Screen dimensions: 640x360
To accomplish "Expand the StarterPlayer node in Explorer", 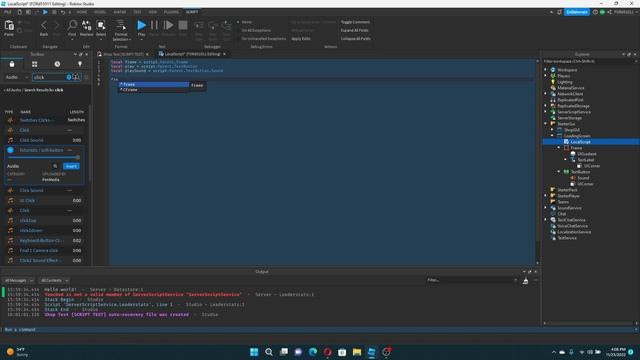I will pos(546,196).
